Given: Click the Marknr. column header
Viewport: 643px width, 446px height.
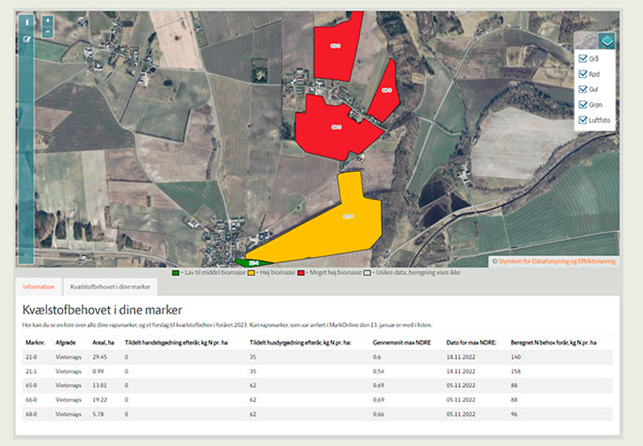Looking at the screenshot, I should (35, 342).
